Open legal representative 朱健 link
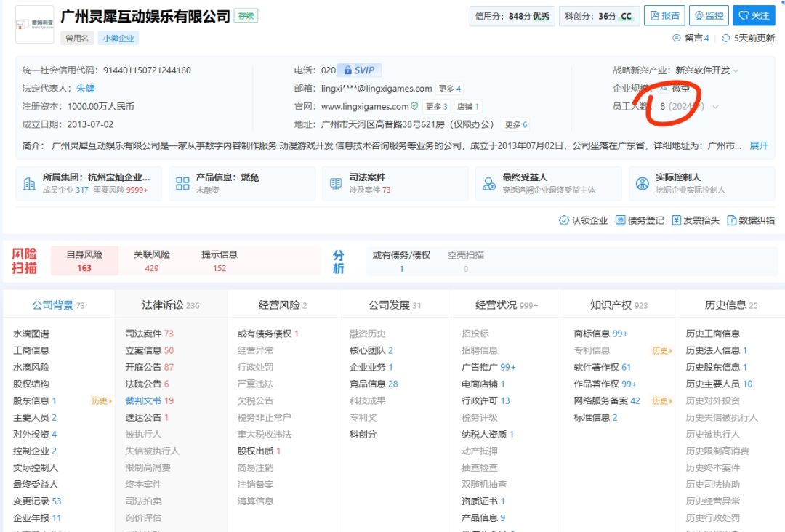 point(86,88)
